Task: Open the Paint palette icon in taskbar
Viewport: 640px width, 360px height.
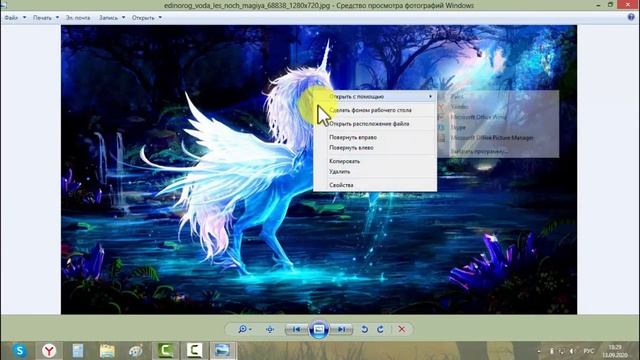Action: click(x=136, y=351)
